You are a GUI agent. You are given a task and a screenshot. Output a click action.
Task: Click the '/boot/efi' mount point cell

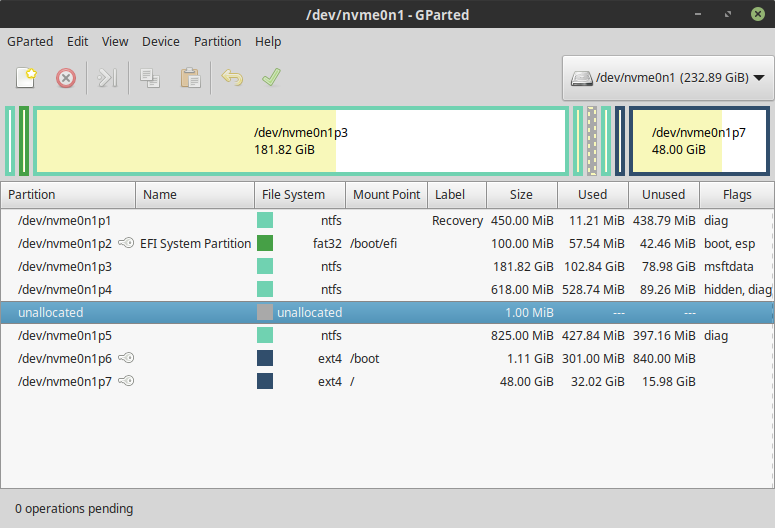click(373, 244)
